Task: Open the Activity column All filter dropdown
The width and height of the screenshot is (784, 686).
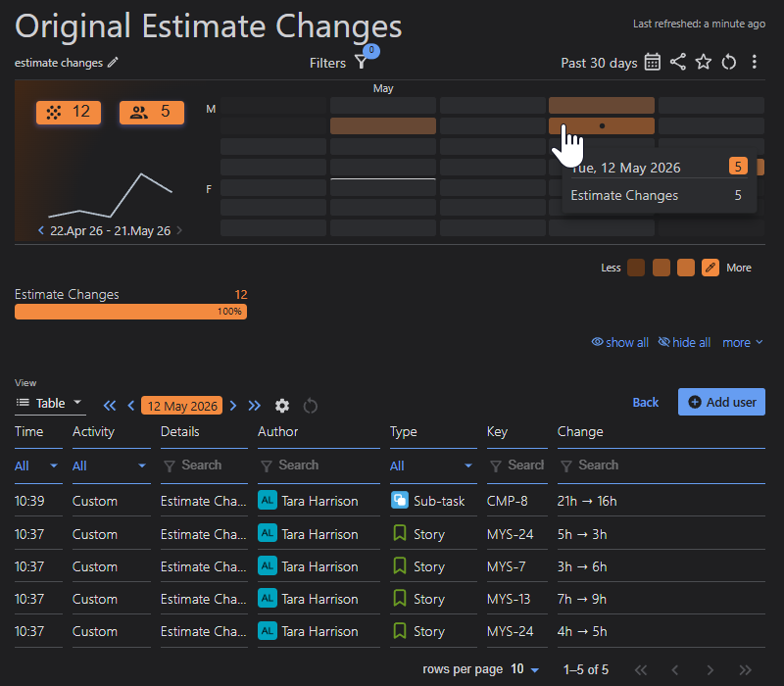Action: (111, 466)
